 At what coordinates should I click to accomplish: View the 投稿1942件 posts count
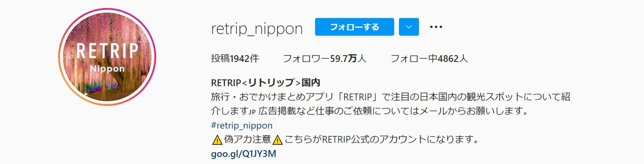pos(235,58)
